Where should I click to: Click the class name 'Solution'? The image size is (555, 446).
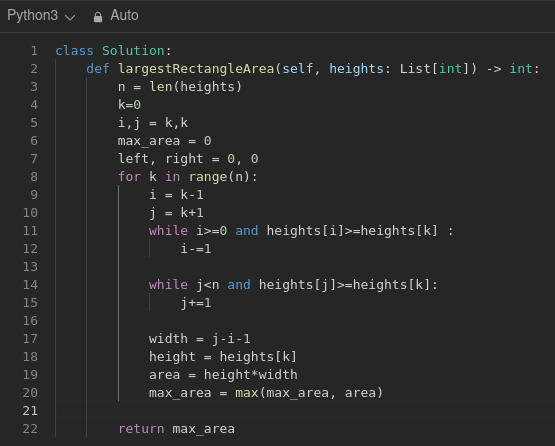133,51
